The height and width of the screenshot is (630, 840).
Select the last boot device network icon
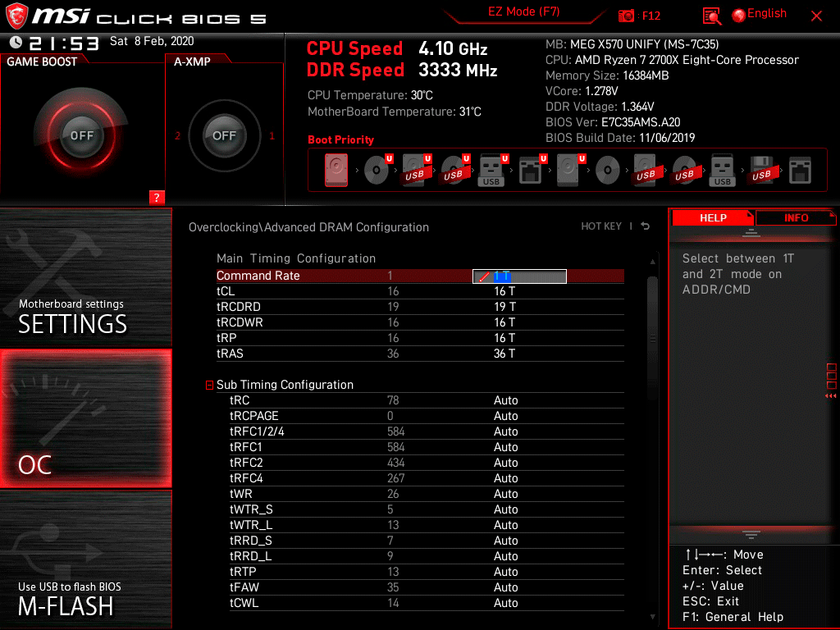(x=800, y=171)
